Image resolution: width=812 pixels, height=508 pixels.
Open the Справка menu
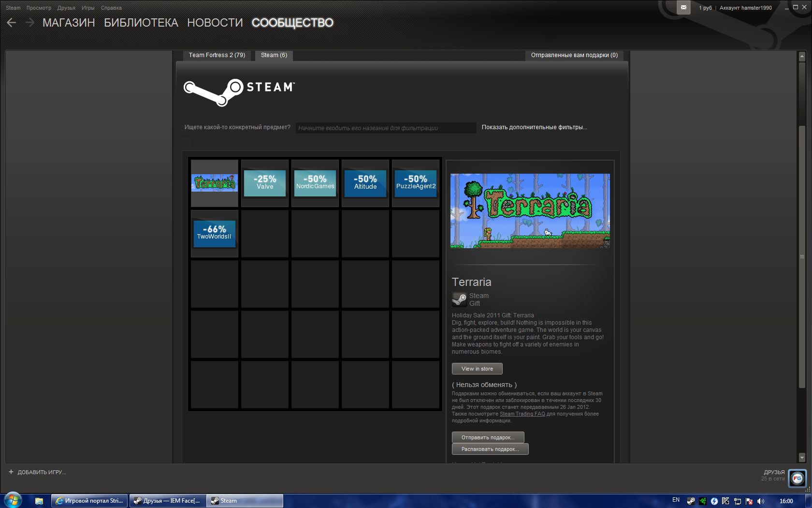pyautogui.click(x=111, y=8)
